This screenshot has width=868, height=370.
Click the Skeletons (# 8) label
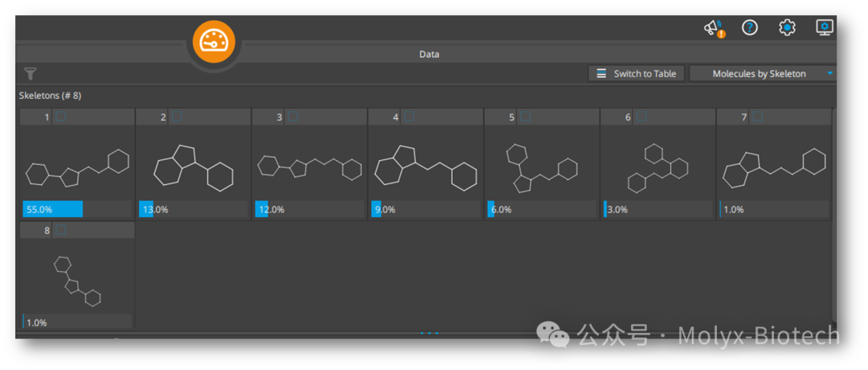click(50, 96)
